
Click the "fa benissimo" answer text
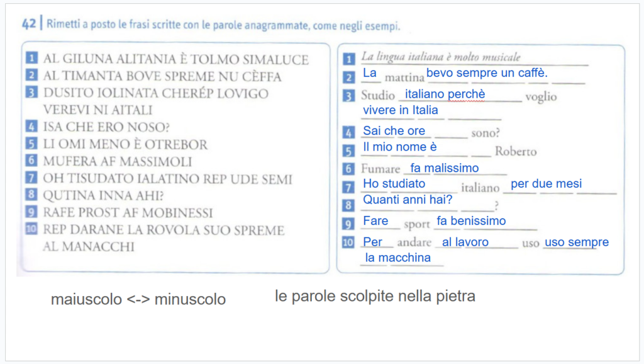pos(471,221)
